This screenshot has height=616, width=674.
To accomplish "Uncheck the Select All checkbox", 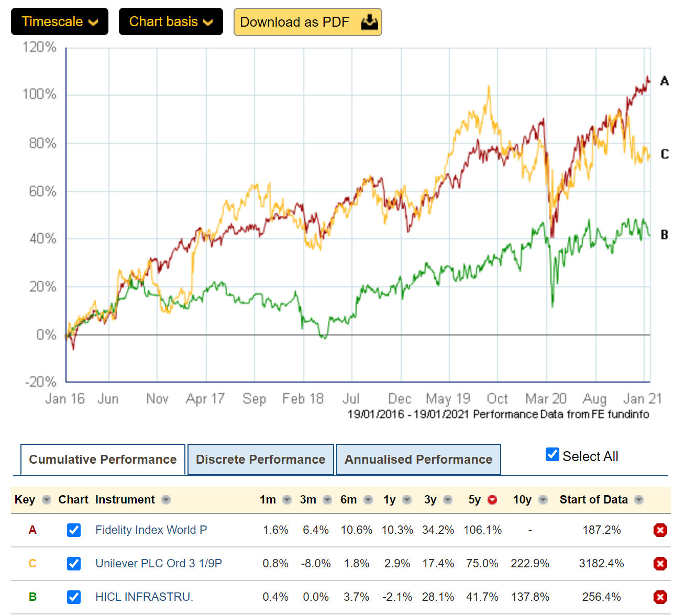I will point(553,454).
